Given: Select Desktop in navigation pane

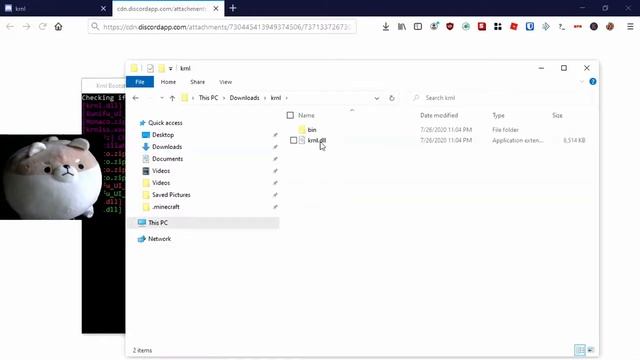Looking at the screenshot, I should click(163, 135).
